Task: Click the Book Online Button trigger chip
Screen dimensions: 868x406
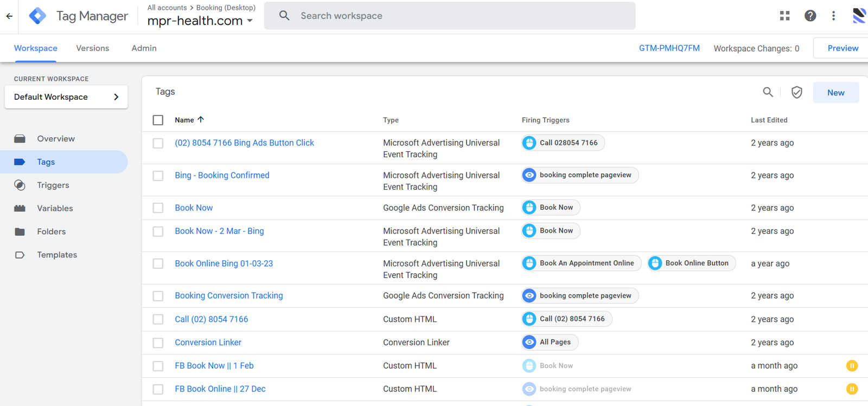Action: pos(691,263)
